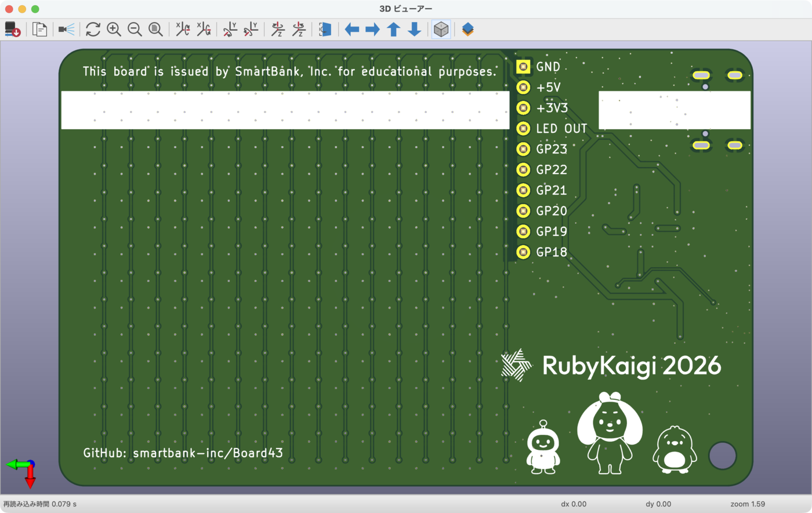Copy the 3D image to clipboard
The image size is (812, 513).
point(39,29)
